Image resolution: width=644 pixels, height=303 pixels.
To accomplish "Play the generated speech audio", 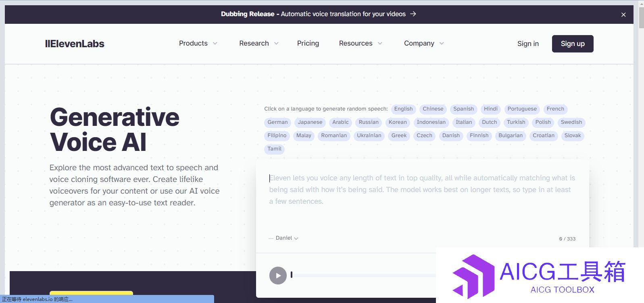I will point(278,276).
